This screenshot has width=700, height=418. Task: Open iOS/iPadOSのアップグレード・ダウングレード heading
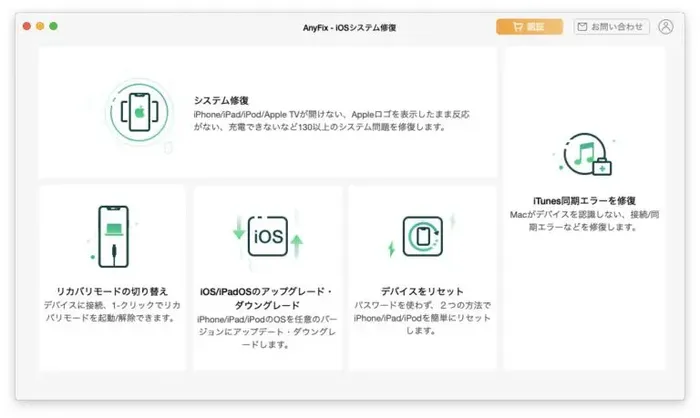pos(267,298)
